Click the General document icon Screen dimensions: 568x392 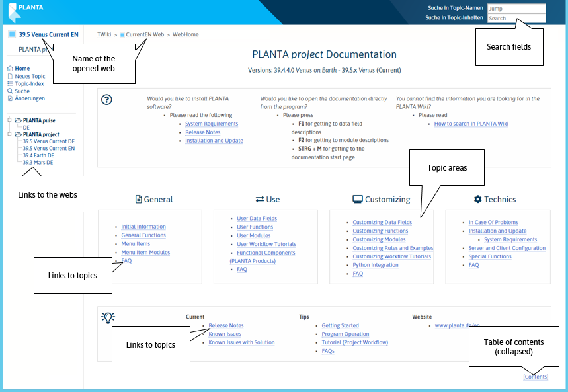coord(138,199)
